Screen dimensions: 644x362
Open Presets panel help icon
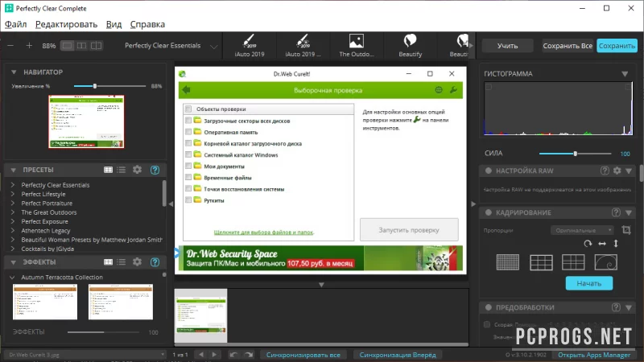click(155, 170)
